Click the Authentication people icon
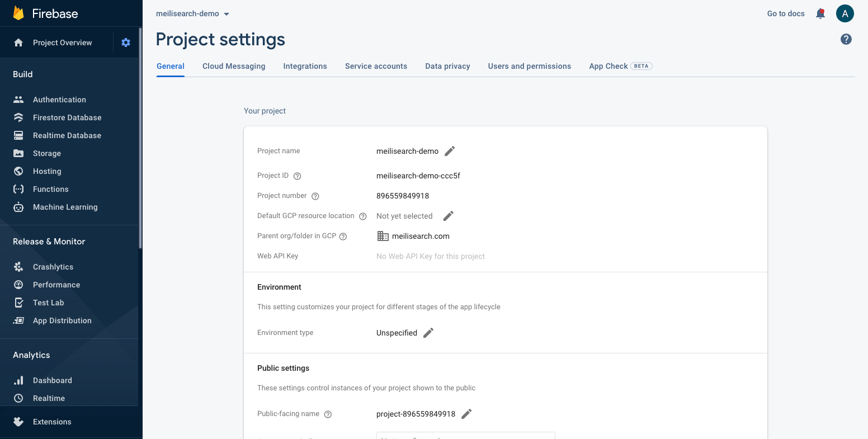This screenshot has width=868, height=439. 18,100
